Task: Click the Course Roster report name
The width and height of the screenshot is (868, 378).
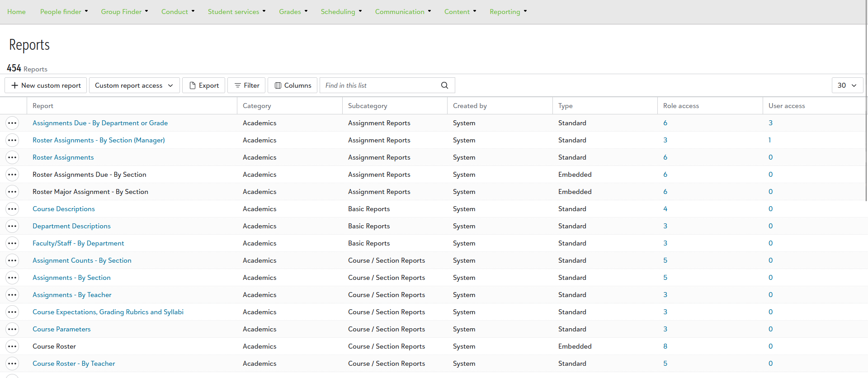Action: [54, 346]
